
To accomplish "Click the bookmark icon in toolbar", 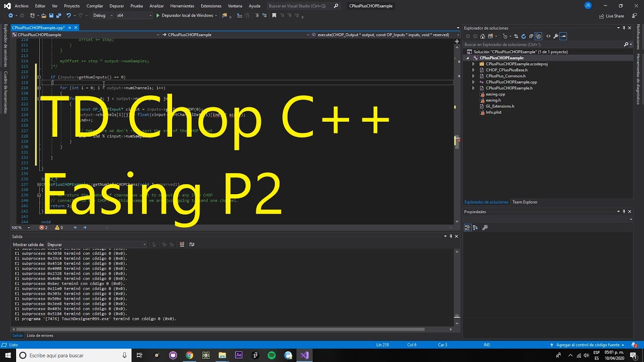I will pos(274,16).
